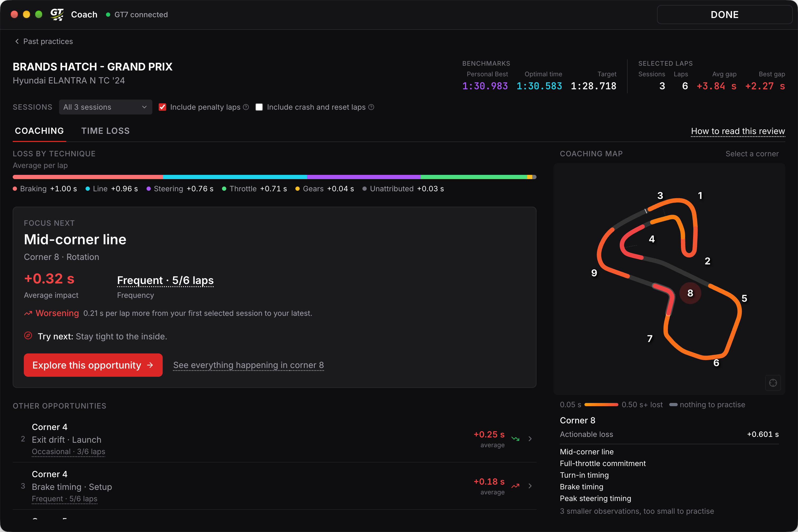This screenshot has height=532, width=798.
Task: Select corner 5 label on coaching map
Action: [x=744, y=299]
